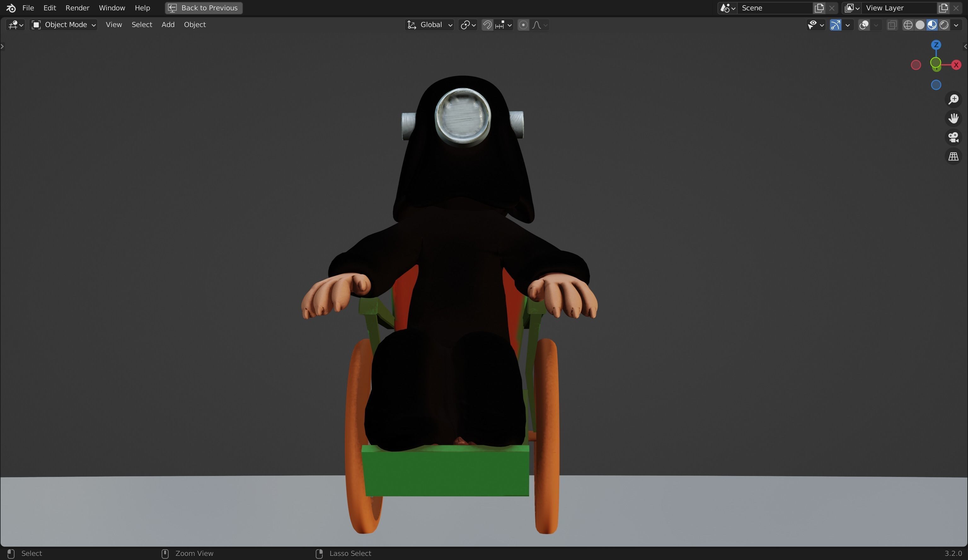This screenshot has height=560, width=968.
Task: Toggle perspective with the orthographic grid icon
Action: [x=953, y=156]
